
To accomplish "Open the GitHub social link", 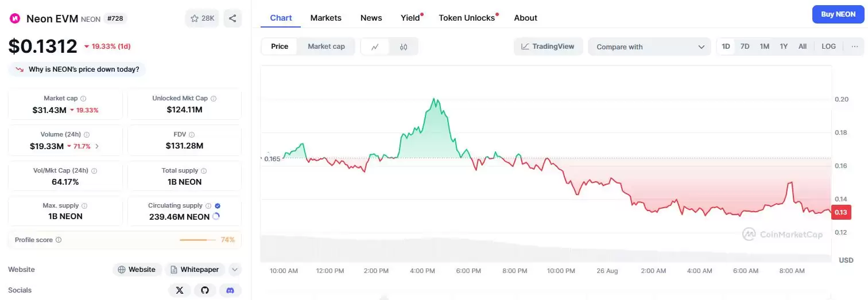I will (205, 290).
